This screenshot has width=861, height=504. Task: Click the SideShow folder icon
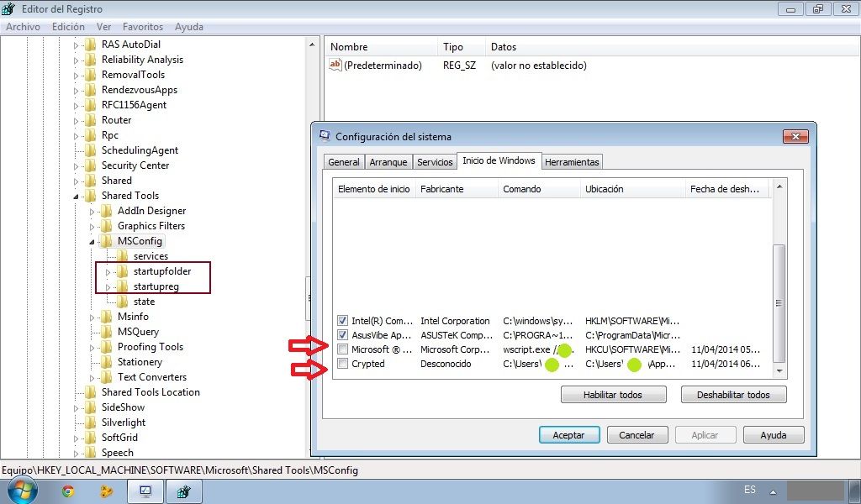(x=91, y=407)
